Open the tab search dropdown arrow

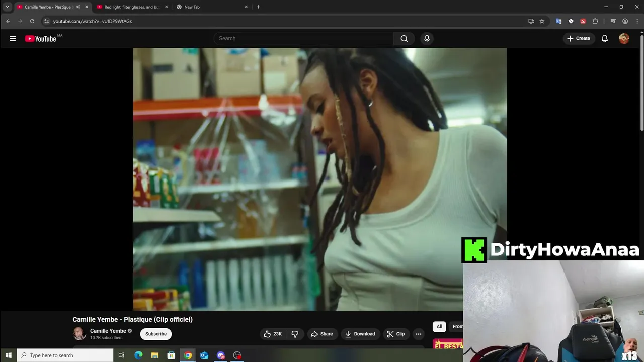point(7,7)
